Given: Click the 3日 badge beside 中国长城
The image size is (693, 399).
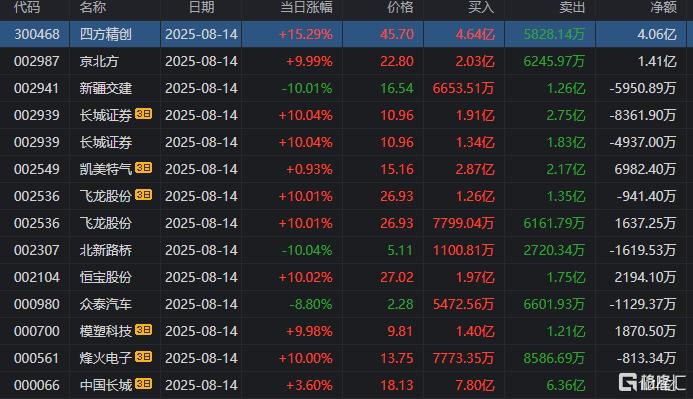Looking at the screenshot, I should point(143,384).
